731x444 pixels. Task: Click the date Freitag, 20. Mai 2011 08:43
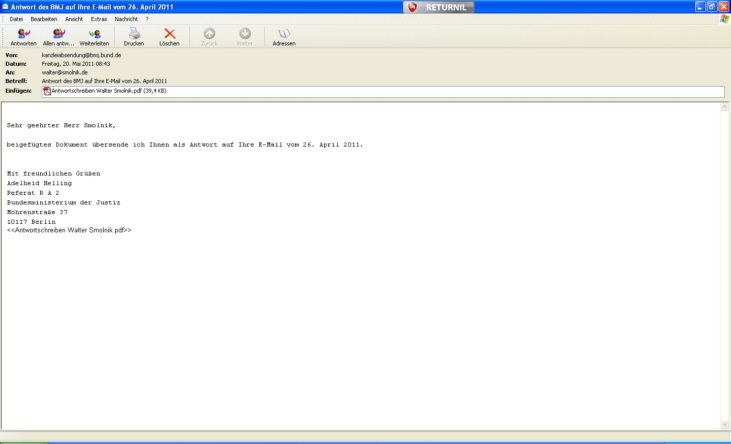[76, 64]
